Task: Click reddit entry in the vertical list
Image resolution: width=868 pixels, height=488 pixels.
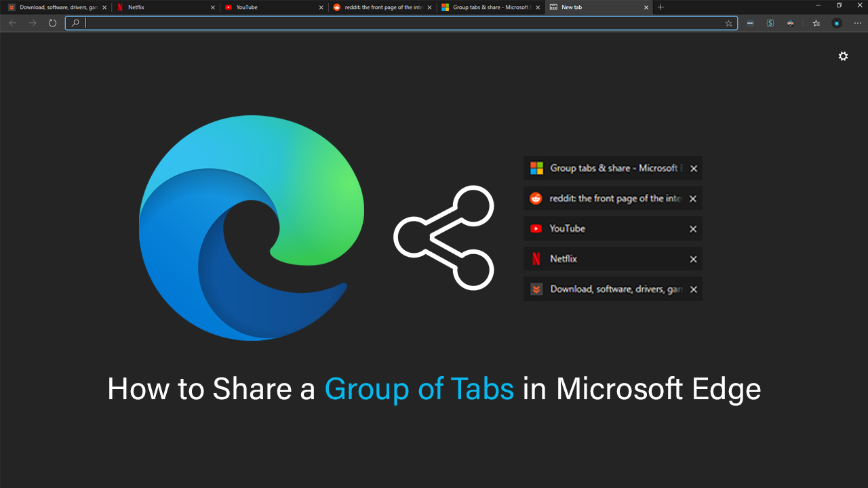Action: pos(613,199)
